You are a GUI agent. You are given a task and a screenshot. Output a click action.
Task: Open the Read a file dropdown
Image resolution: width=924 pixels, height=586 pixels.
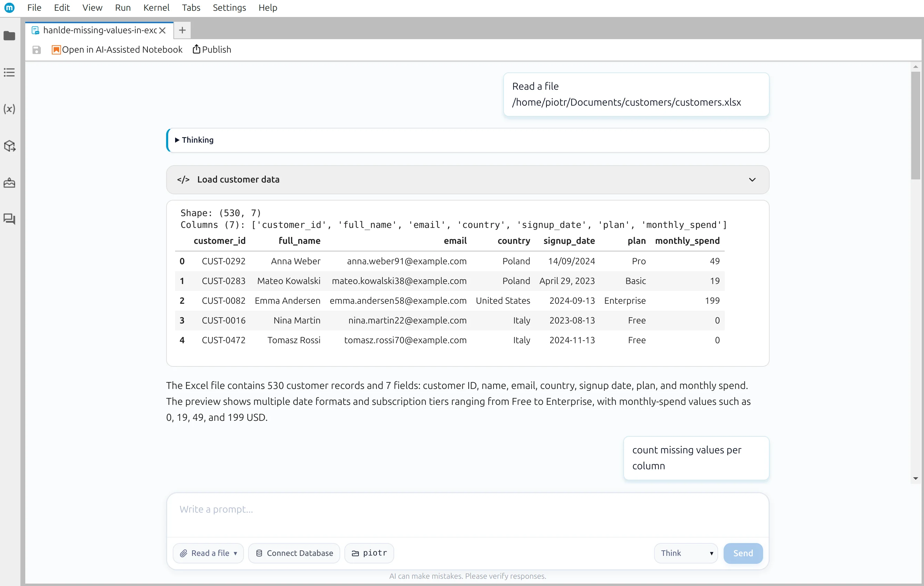click(x=208, y=553)
